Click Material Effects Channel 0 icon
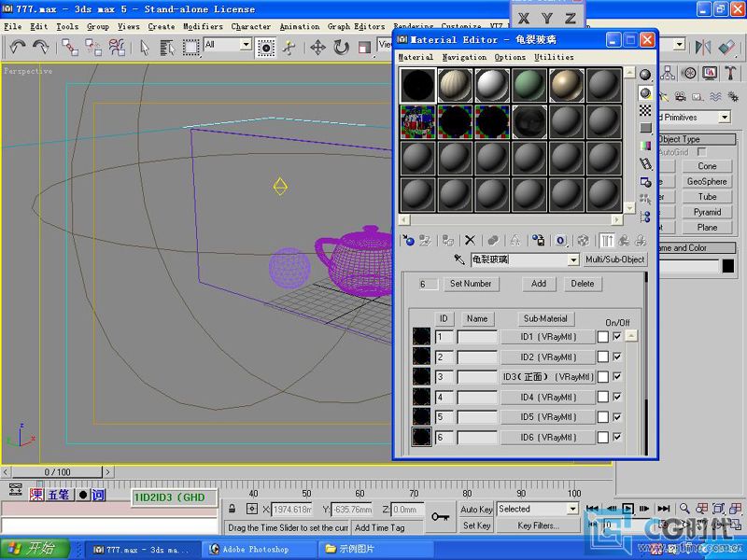747x560 pixels. 561,241
